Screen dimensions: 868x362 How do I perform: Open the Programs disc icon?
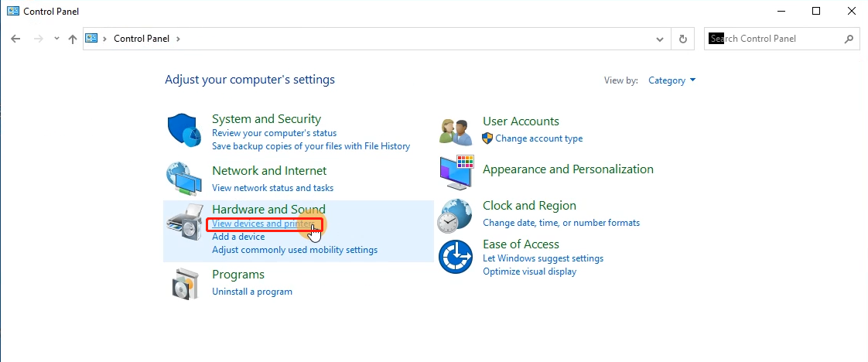click(x=184, y=283)
